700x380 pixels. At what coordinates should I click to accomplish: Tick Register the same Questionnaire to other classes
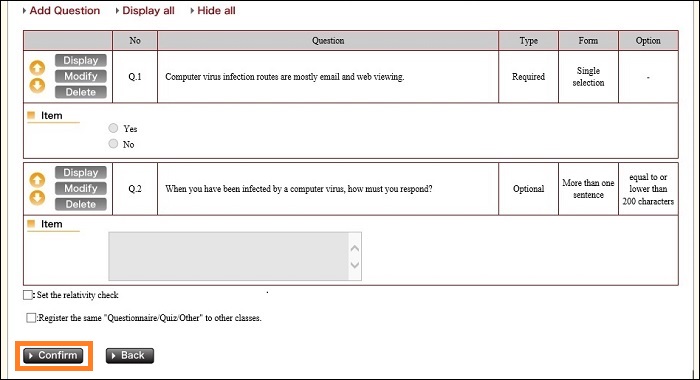(31, 317)
